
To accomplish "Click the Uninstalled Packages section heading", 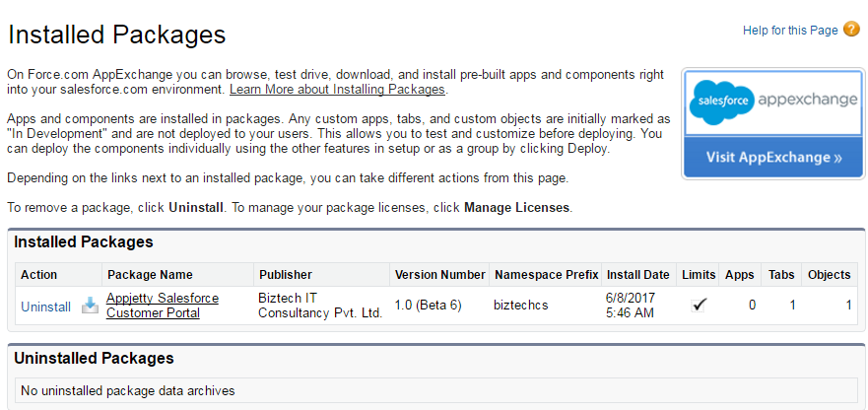I will [94, 358].
